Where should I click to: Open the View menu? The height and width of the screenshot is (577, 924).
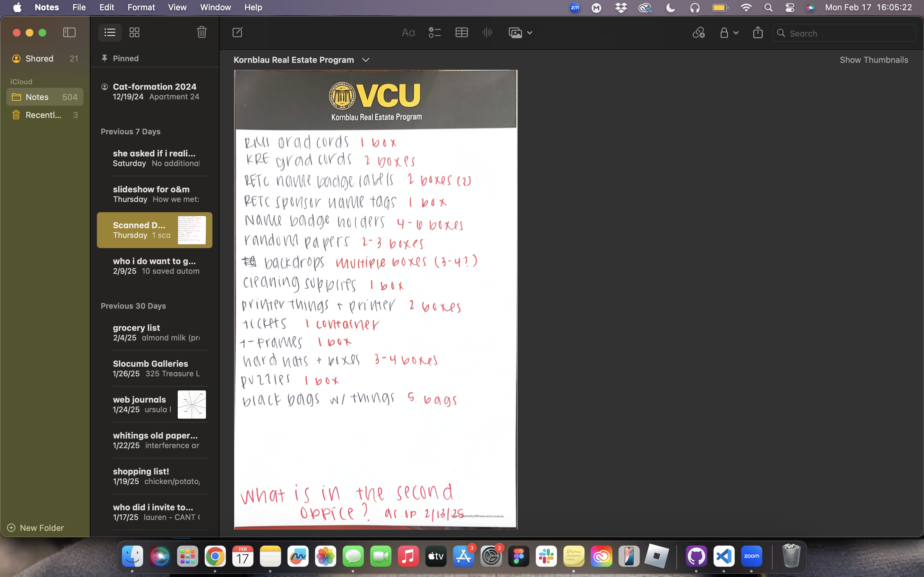177,7
